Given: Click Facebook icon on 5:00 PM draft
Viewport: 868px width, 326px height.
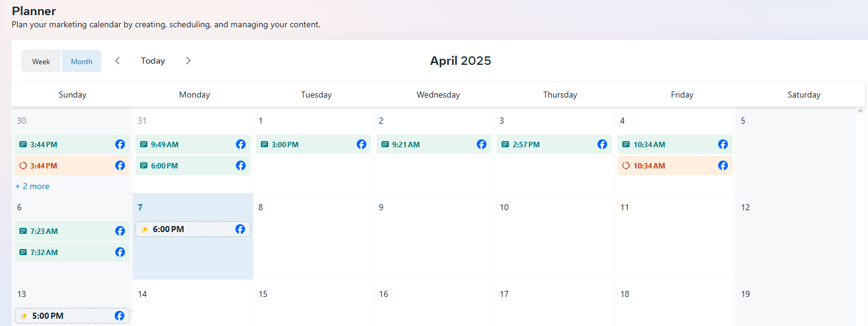Looking at the screenshot, I should 119,316.
